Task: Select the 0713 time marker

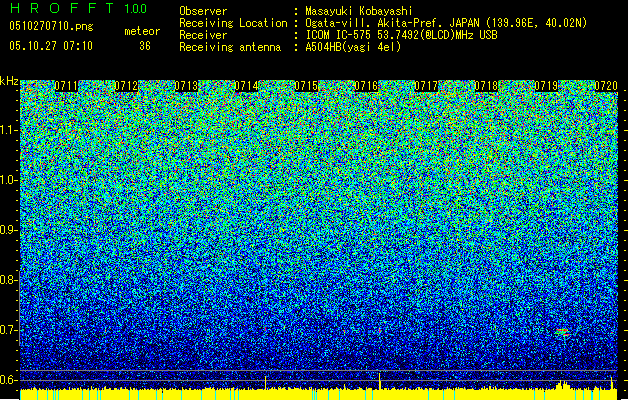Action: (x=187, y=86)
